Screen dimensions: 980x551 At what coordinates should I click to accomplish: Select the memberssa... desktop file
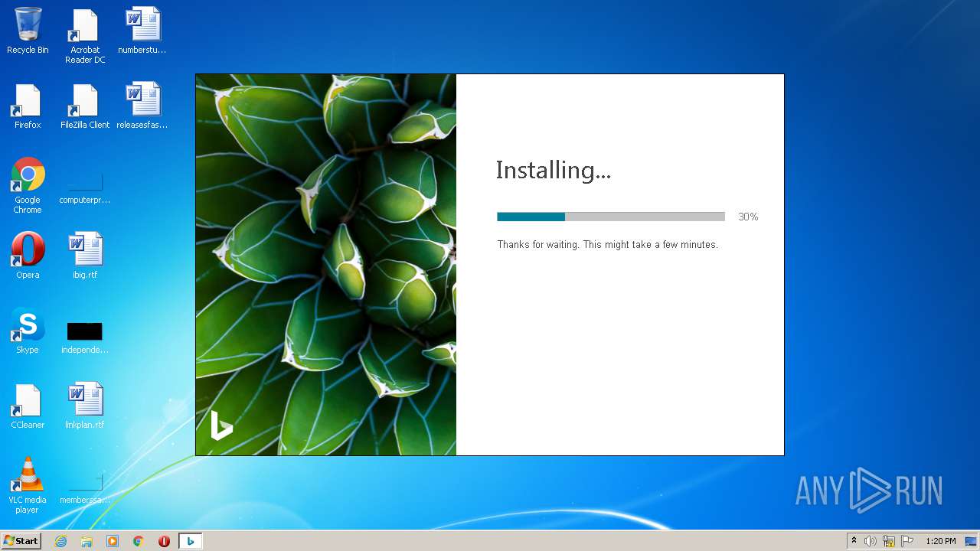click(x=85, y=488)
